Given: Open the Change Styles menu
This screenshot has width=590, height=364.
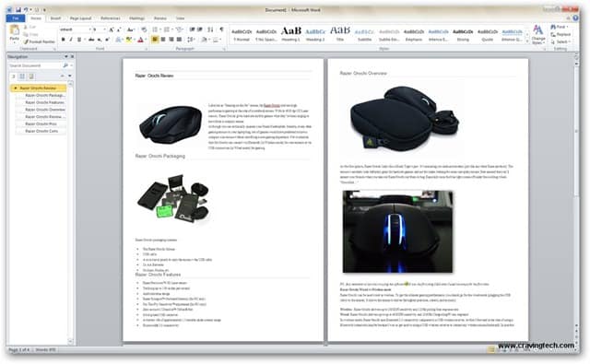Looking at the screenshot, I should (538, 35).
